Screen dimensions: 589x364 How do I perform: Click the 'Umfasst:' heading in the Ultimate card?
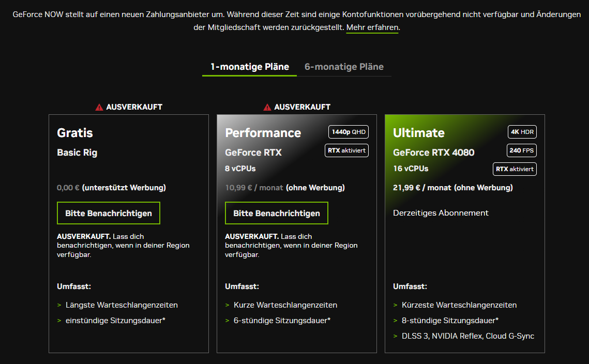tap(410, 286)
